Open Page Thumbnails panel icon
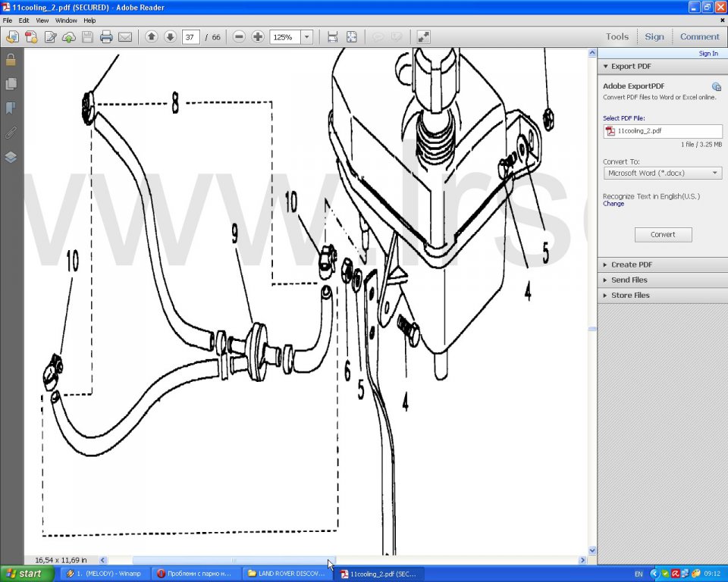This screenshot has width=728, height=582. [11, 83]
